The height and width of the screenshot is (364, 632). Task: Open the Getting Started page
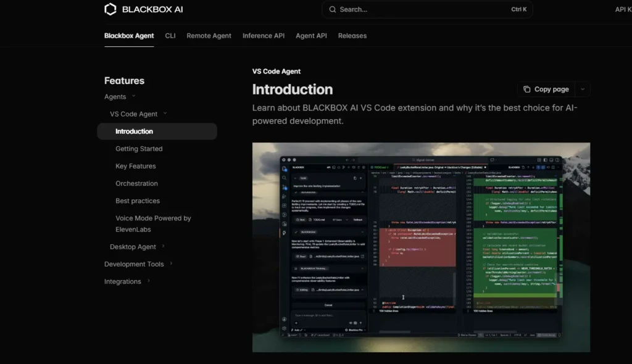point(139,149)
